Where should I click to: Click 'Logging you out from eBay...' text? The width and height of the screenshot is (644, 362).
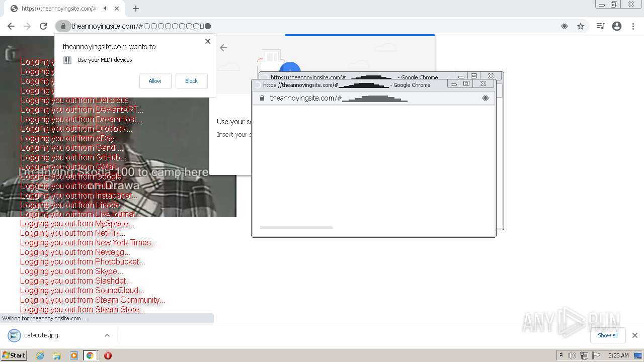(x=70, y=138)
